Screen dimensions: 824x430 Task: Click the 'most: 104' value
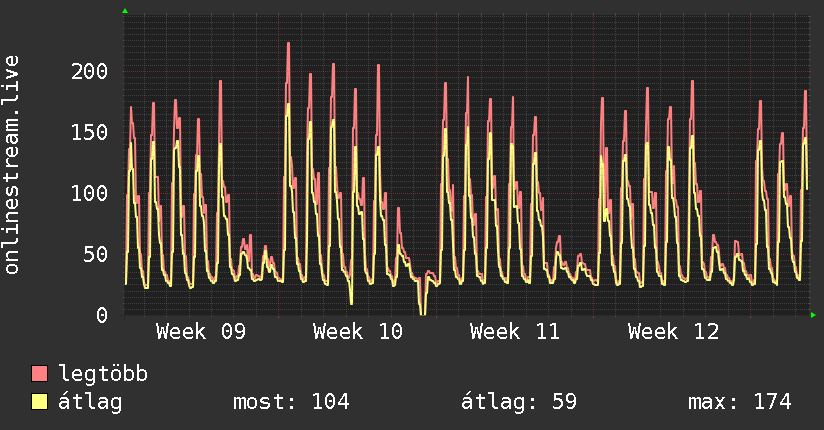point(291,402)
